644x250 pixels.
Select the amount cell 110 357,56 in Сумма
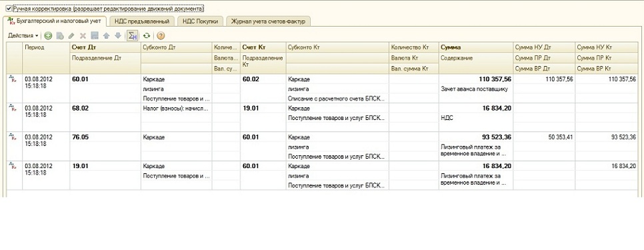[475, 79]
